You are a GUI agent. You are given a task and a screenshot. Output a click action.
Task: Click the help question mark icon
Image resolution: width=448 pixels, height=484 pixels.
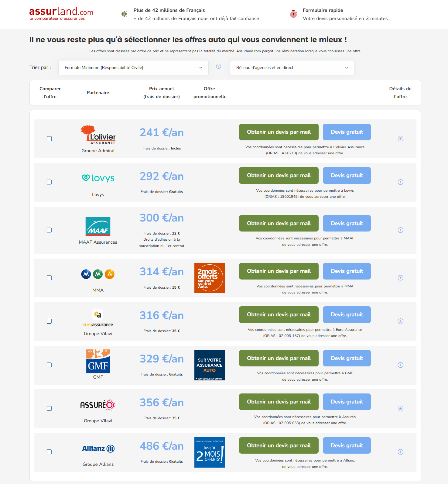[x=218, y=66]
